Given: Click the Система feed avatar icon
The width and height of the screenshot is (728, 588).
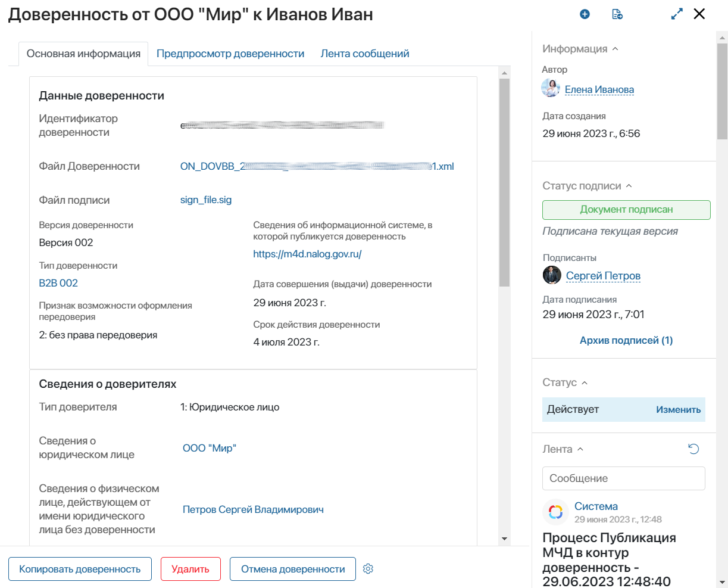Looking at the screenshot, I should click(555, 512).
